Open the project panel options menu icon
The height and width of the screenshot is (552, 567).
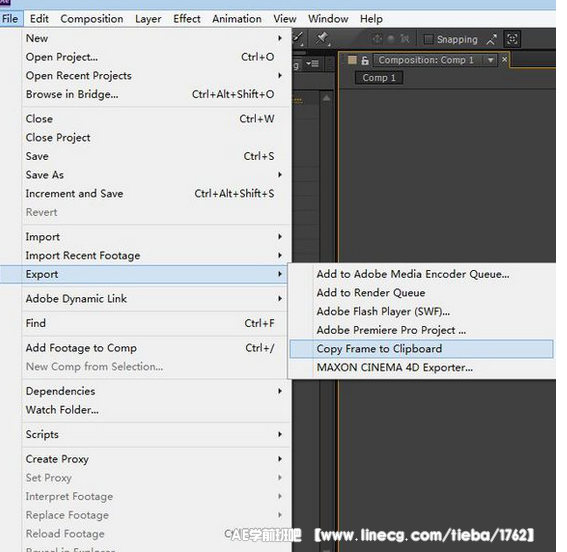pos(312,64)
